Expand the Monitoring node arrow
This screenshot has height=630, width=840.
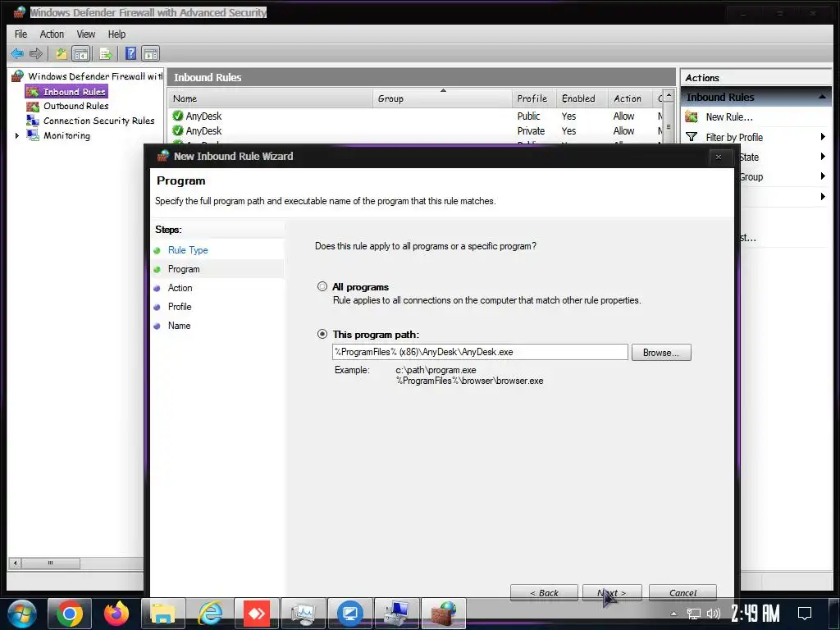coord(17,135)
